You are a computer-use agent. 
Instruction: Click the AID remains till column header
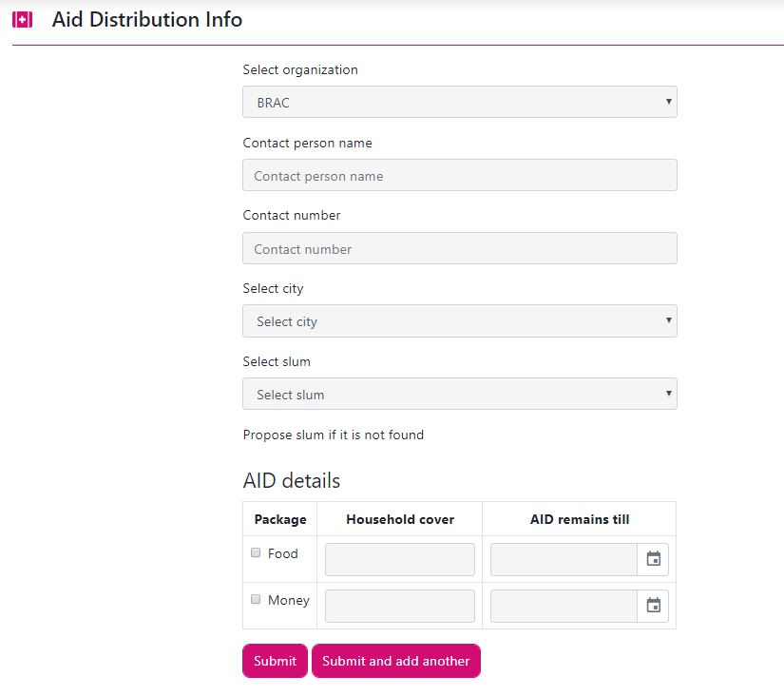(579, 519)
